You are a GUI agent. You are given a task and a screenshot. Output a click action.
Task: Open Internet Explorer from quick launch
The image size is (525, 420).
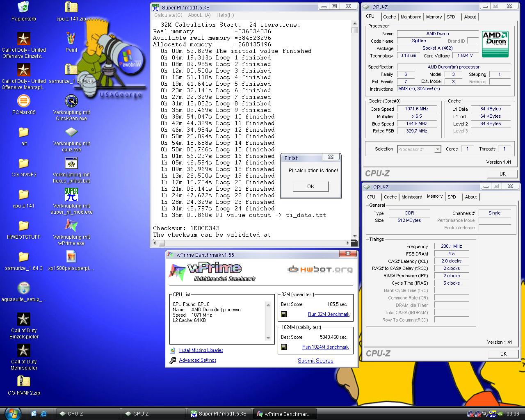(x=44, y=413)
